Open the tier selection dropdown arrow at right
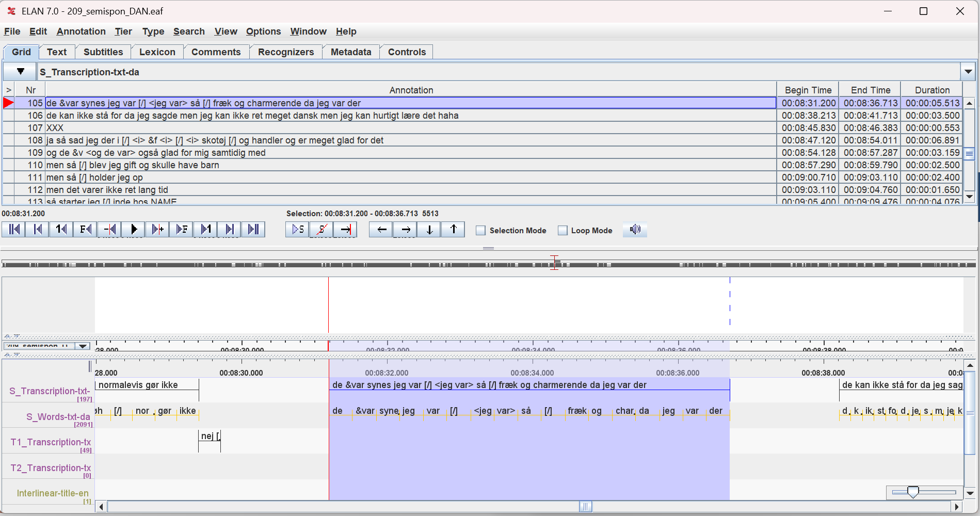Screen dimensions: 980x516 968,72
